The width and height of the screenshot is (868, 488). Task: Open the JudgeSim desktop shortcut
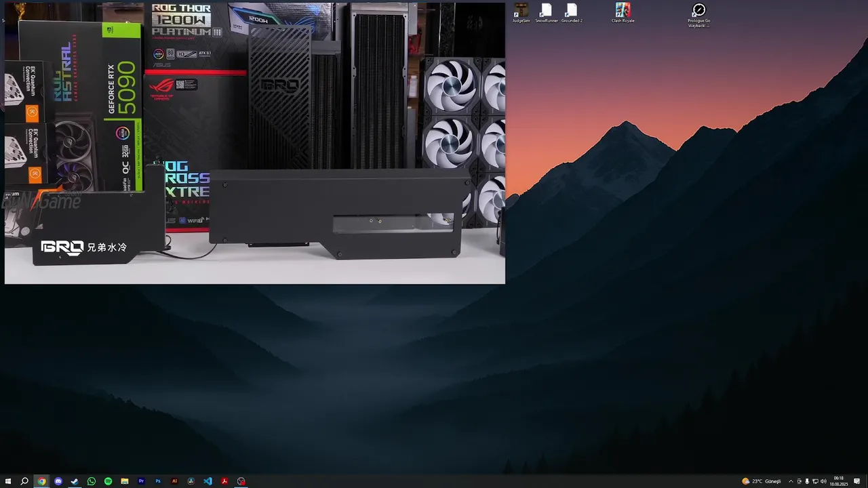click(x=521, y=13)
